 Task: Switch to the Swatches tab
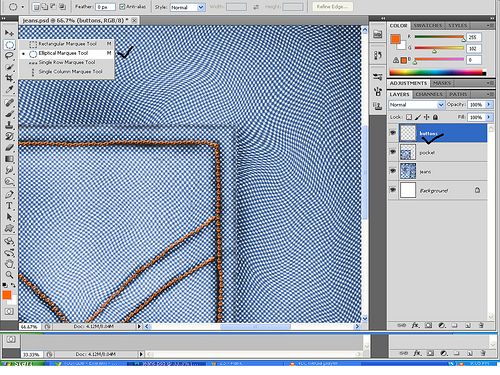coord(428,25)
